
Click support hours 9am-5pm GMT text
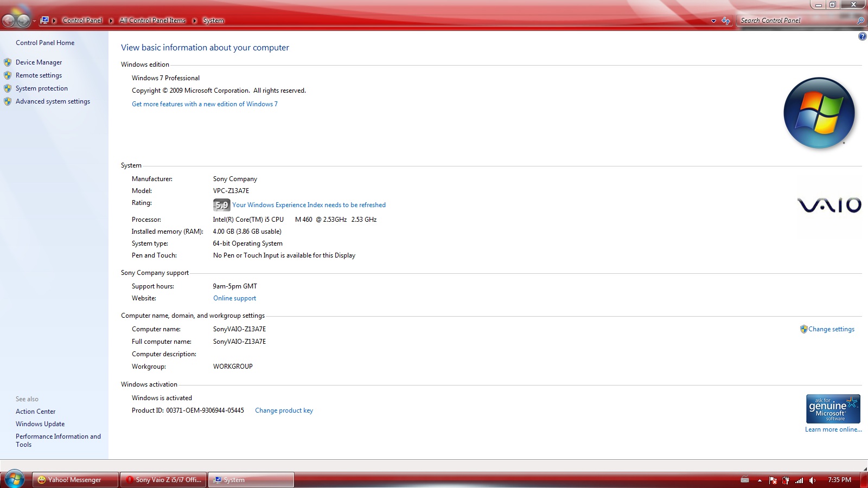pyautogui.click(x=235, y=286)
